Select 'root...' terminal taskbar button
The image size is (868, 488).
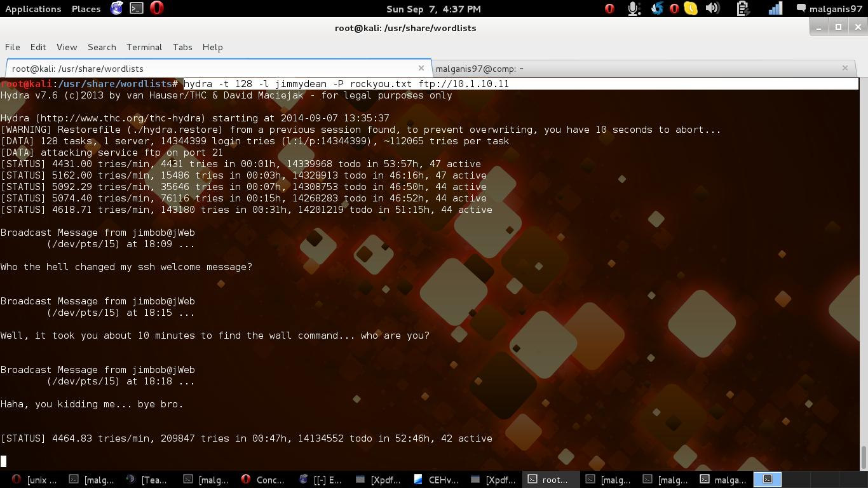[551, 480]
